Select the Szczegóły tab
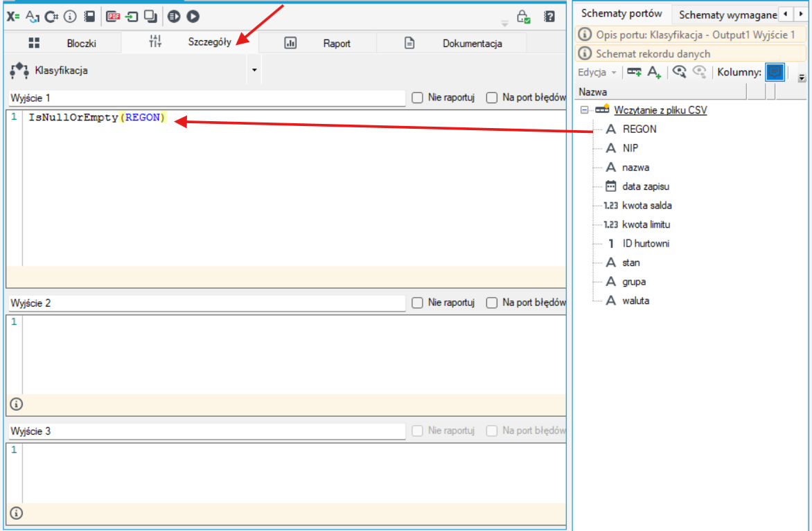812x531 pixels. 190,42
